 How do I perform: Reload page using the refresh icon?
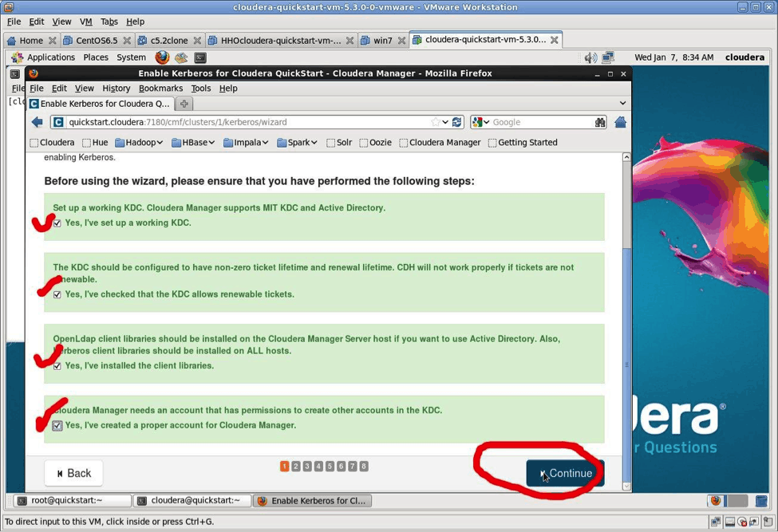pos(456,122)
